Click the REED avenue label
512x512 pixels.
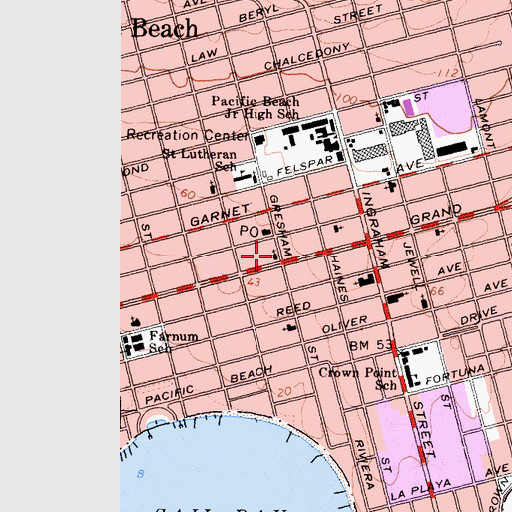tap(293, 309)
